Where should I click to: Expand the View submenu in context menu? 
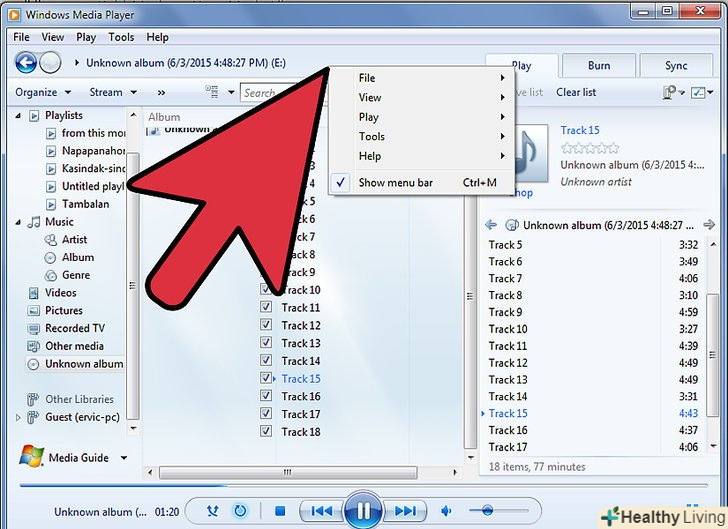[421, 98]
